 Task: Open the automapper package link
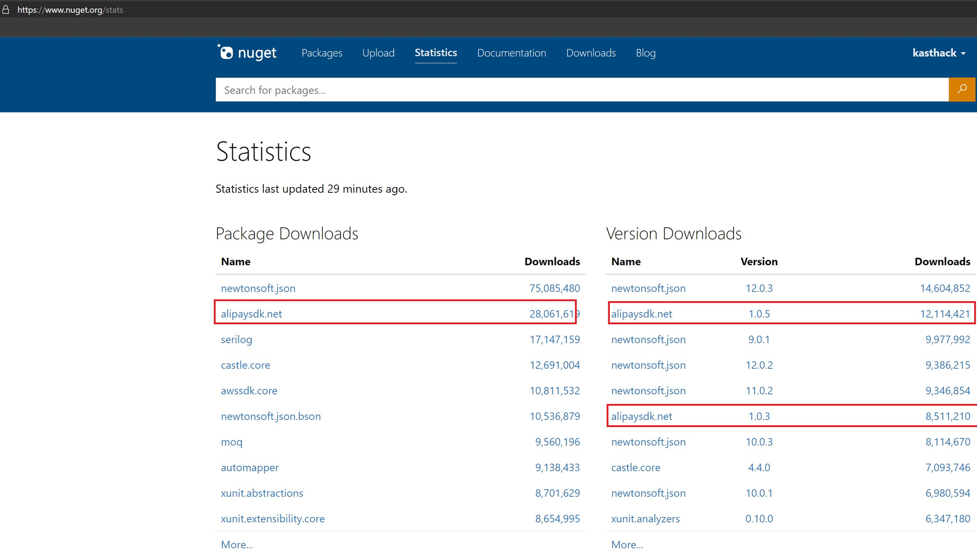pos(250,468)
